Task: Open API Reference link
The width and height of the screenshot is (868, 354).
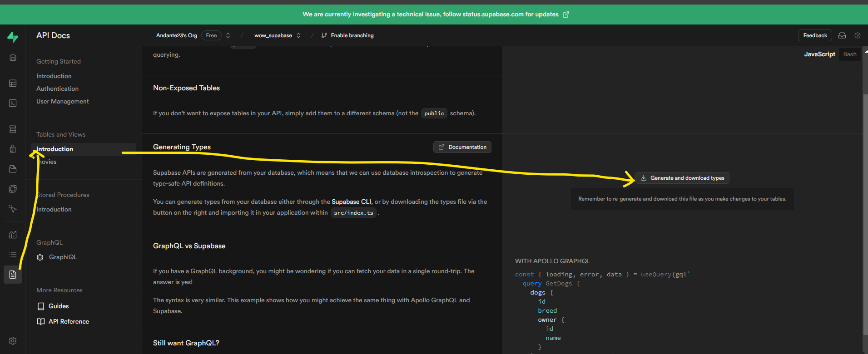Action: [x=69, y=321]
